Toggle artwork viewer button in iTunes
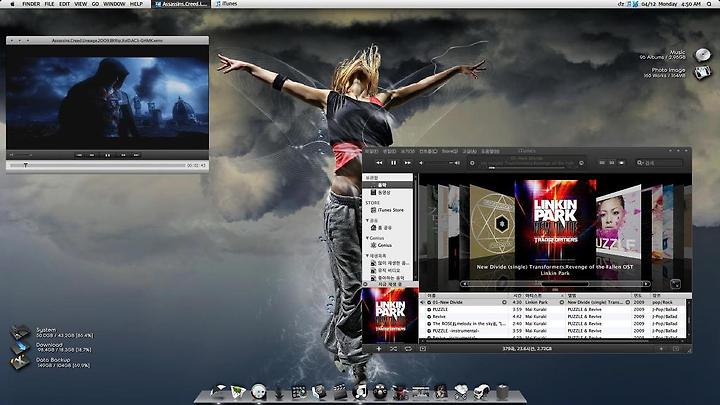The height and width of the screenshot is (405, 720). click(x=422, y=349)
